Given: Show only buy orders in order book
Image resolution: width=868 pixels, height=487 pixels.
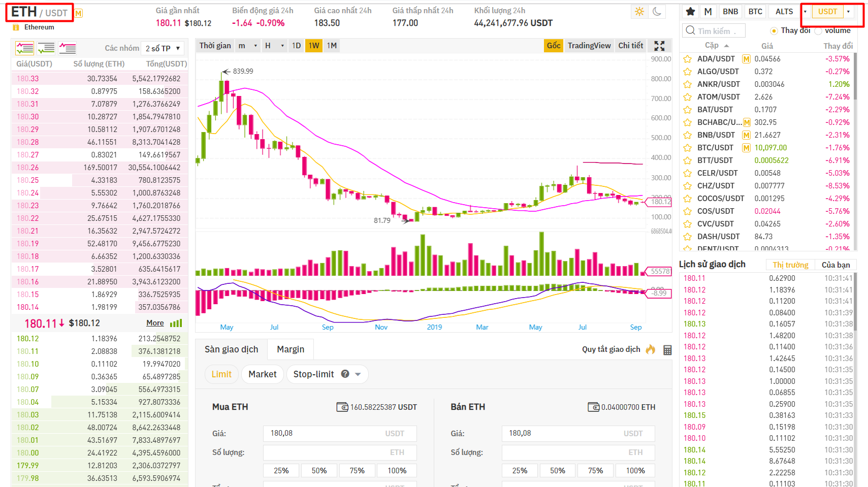Looking at the screenshot, I should [46, 48].
